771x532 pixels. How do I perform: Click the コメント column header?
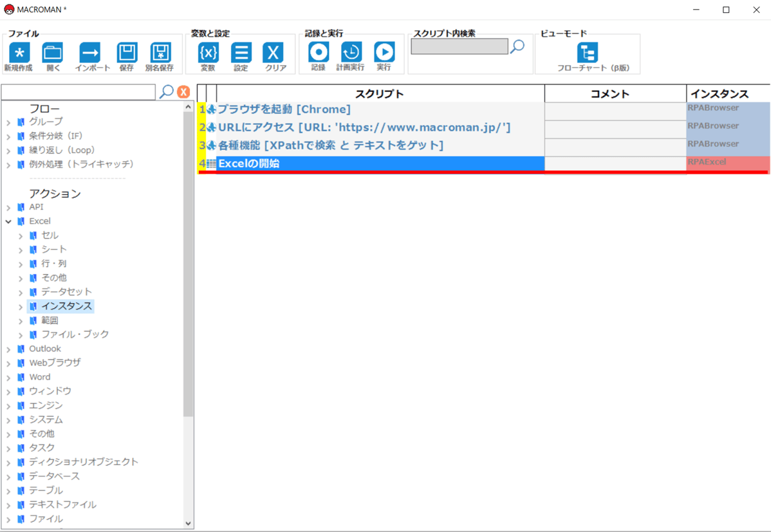coord(615,93)
